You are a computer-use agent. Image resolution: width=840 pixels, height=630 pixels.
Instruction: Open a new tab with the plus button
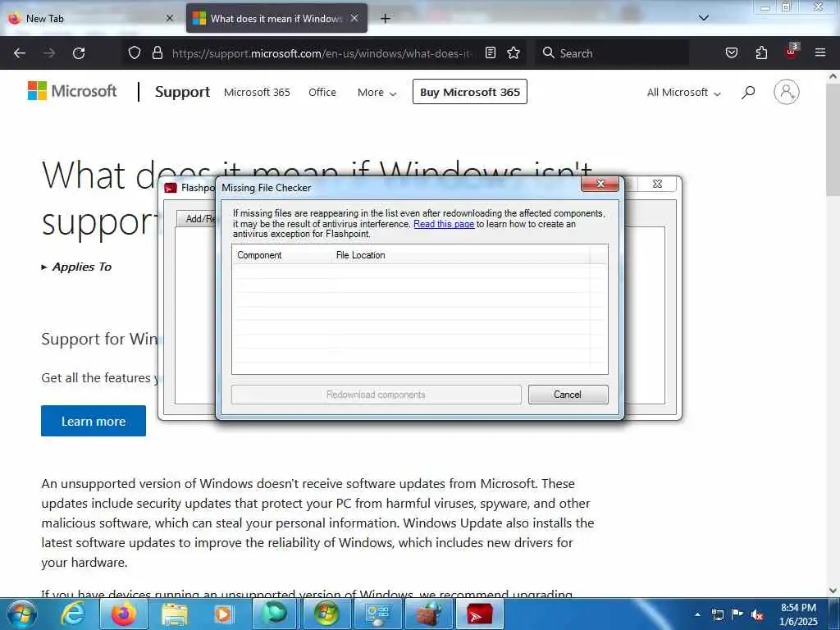coord(386,18)
